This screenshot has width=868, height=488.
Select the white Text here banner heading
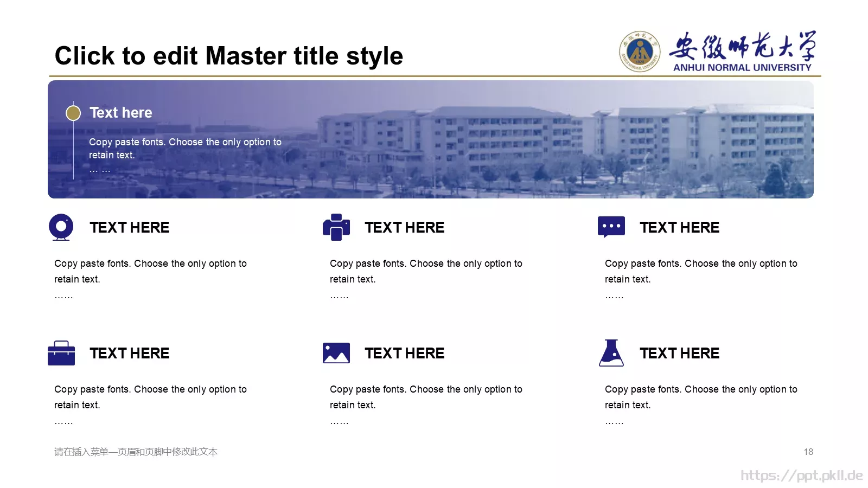pos(121,113)
